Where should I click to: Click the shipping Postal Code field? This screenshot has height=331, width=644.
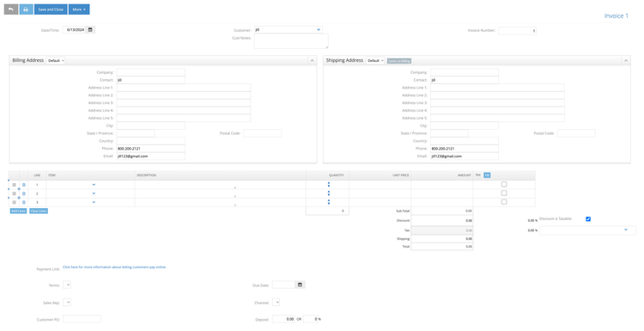pyautogui.click(x=576, y=133)
